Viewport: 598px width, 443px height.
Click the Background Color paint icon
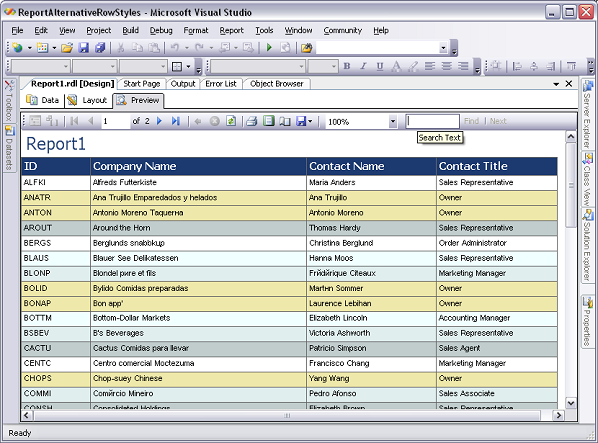(413, 66)
